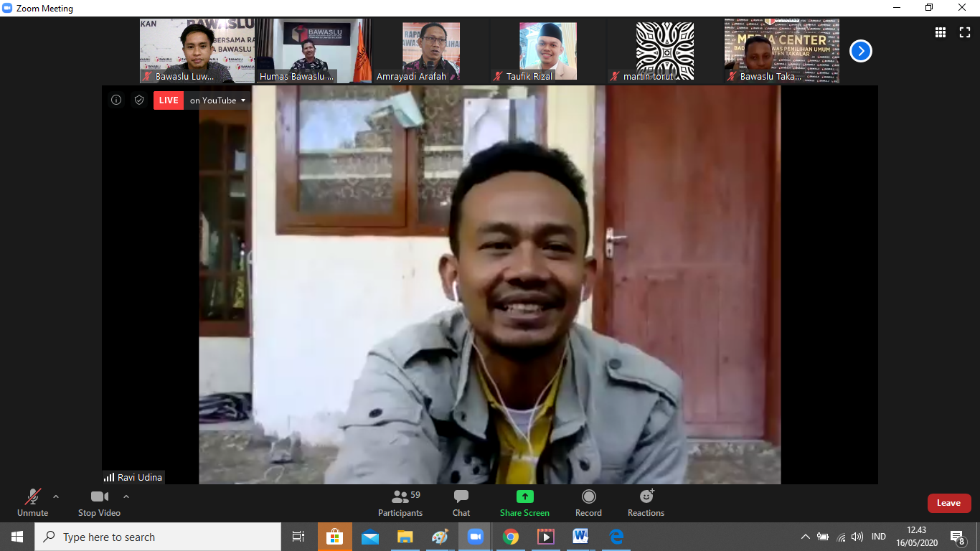Open the Chat panel

click(x=461, y=503)
